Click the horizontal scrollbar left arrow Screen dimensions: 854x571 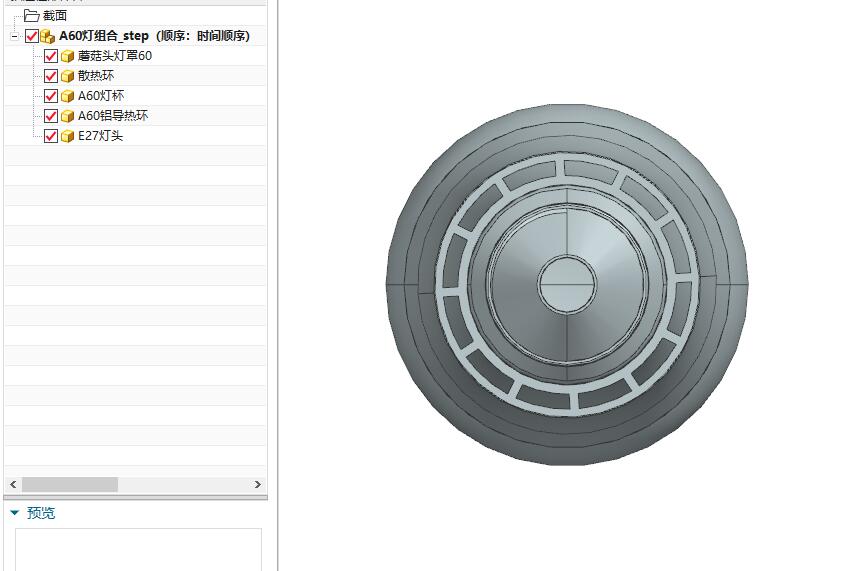coord(13,484)
